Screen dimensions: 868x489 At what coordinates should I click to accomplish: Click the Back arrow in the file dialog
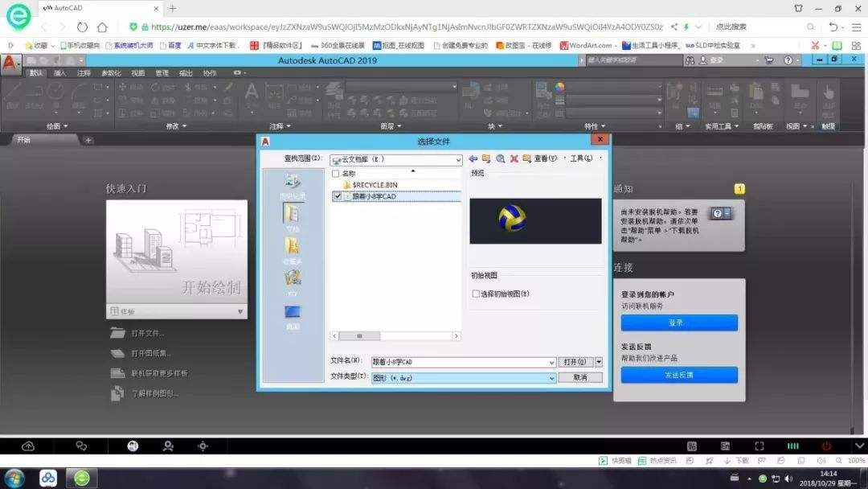473,158
